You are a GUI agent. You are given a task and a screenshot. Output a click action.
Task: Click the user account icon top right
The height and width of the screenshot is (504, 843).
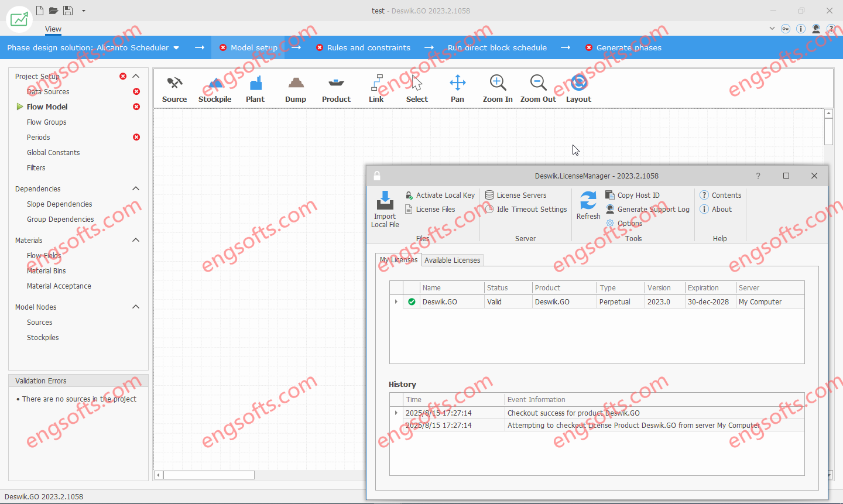click(x=816, y=29)
